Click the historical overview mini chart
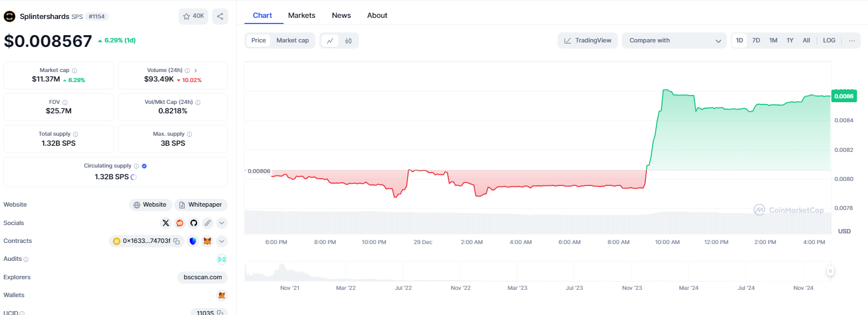 point(538,271)
